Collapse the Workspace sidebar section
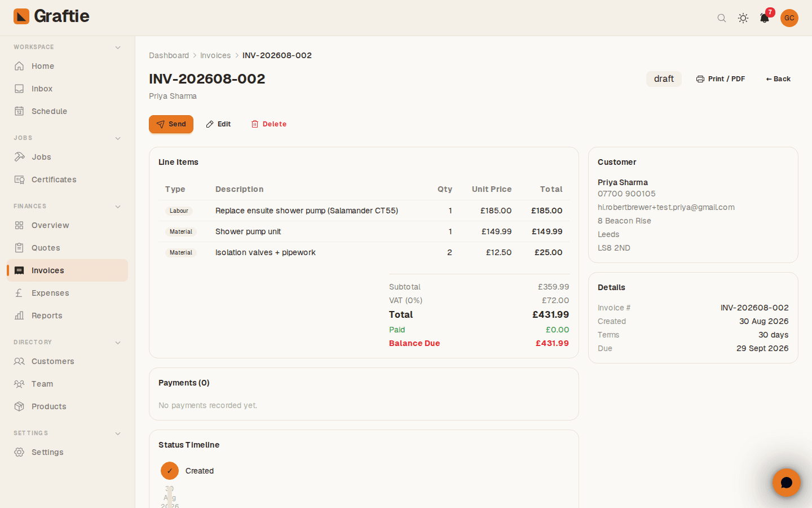Image resolution: width=812 pixels, height=508 pixels. pos(118,47)
